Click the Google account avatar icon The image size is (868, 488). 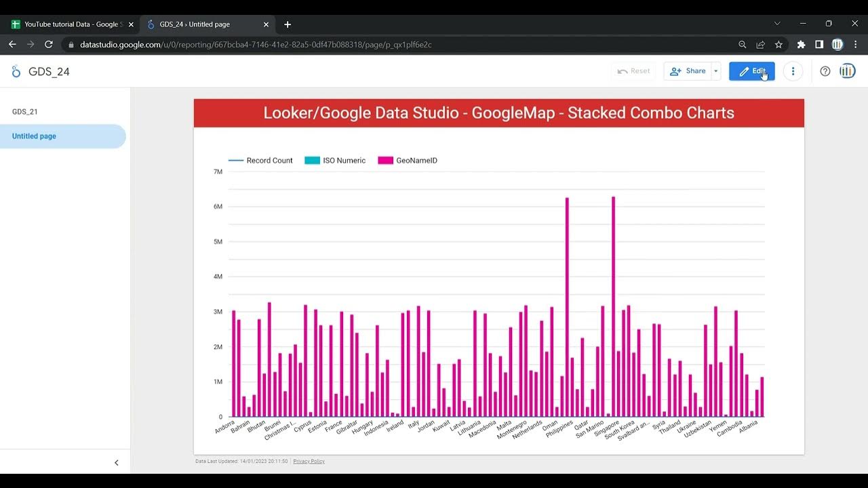click(x=847, y=71)
